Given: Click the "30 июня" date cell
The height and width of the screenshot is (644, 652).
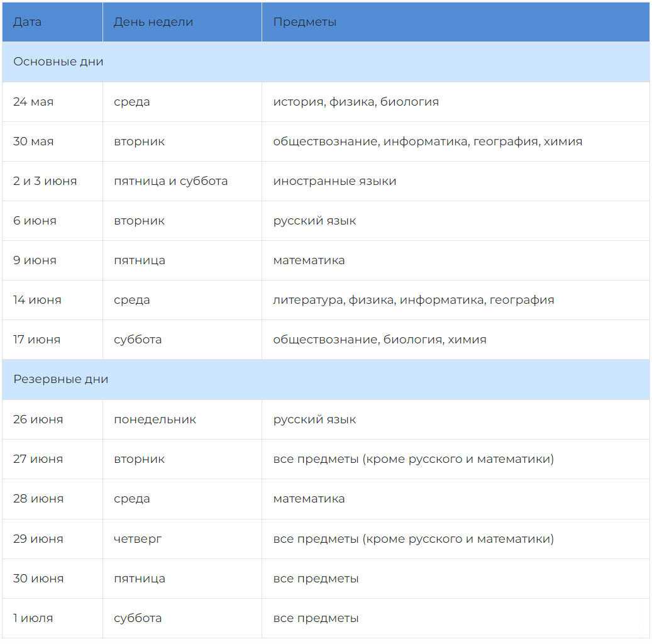Looking at the screenshot, I should click(x=38, y=579).
